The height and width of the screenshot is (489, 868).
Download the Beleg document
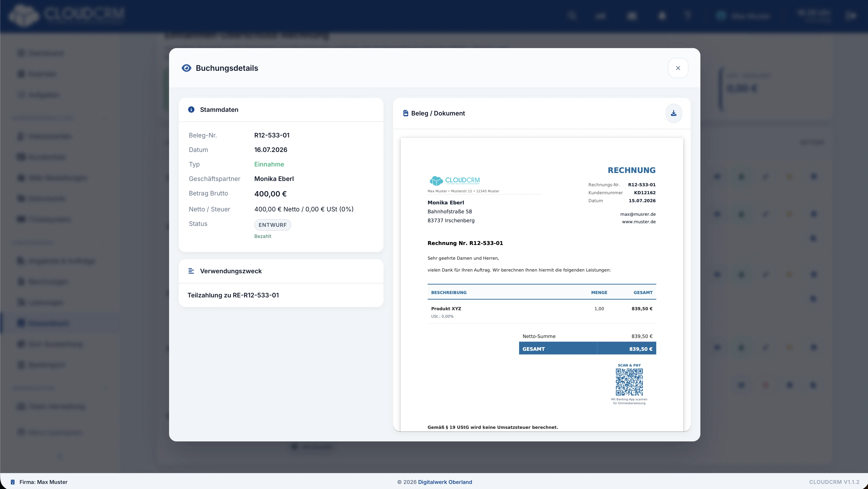pyautogui.click(x=674, y=113)
